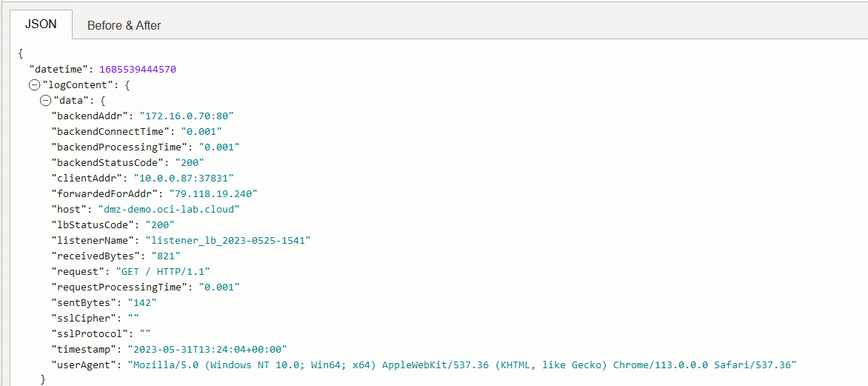Click the backendStatusCode key
Image resolution: width=868 pixels, height=386 pixels.
pos(106,162)
